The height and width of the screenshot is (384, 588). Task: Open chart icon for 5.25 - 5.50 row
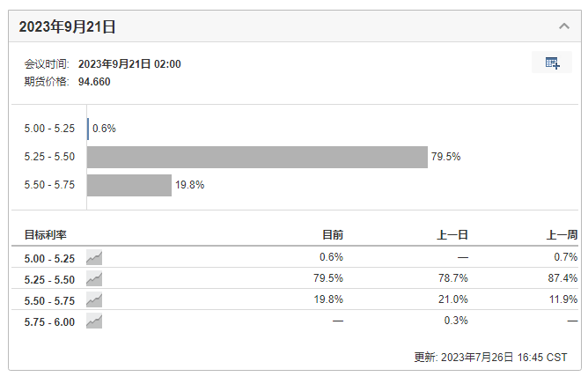[94, 279]
